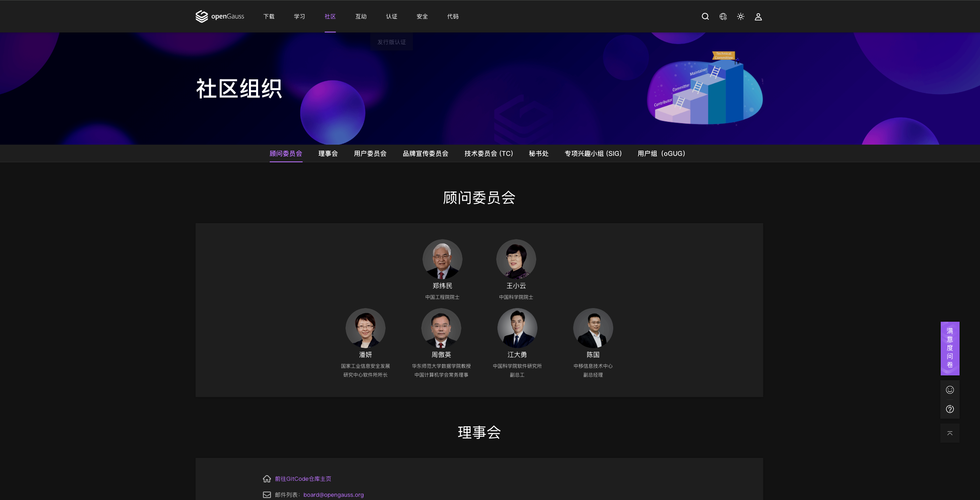The height and width of the screenshot is (500, 980).
Task: Open the help question-mark icon
Action: 950,409
